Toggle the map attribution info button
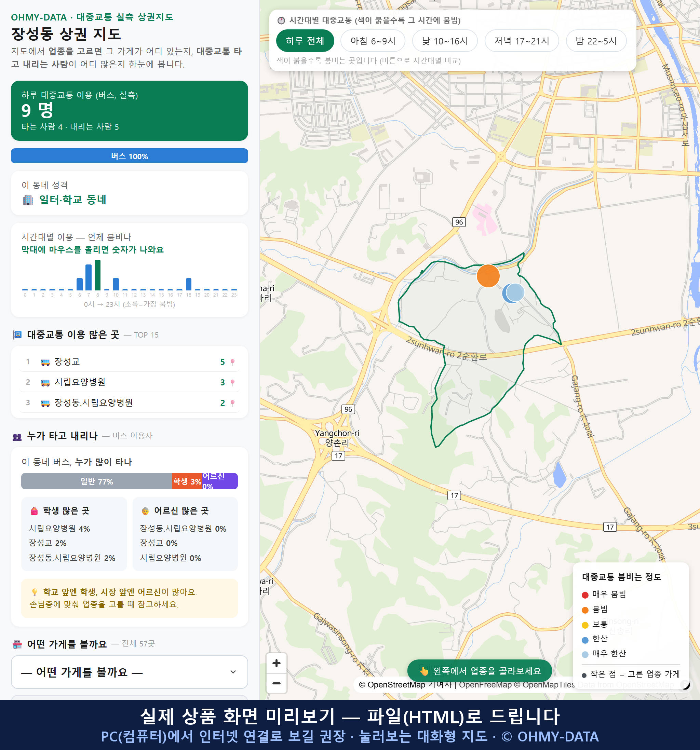Screen dimensions: 700x750 pos(684,684)
